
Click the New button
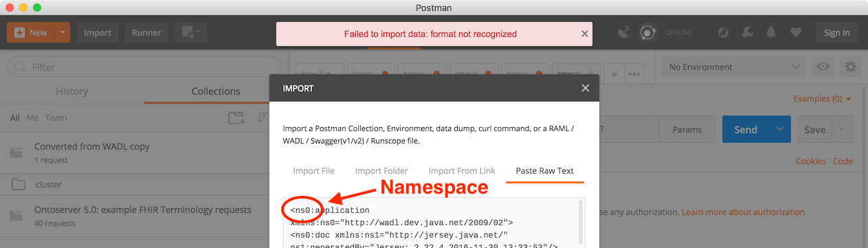(30, 32)
